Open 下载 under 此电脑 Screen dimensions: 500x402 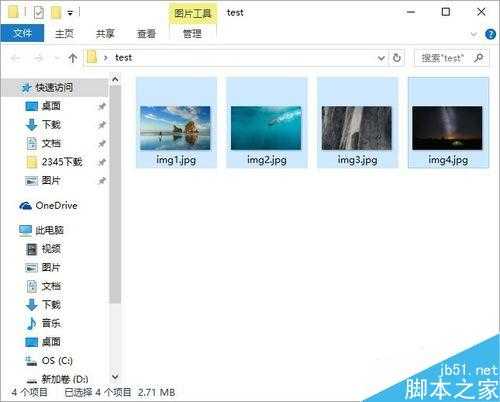[x=43, y=305]
